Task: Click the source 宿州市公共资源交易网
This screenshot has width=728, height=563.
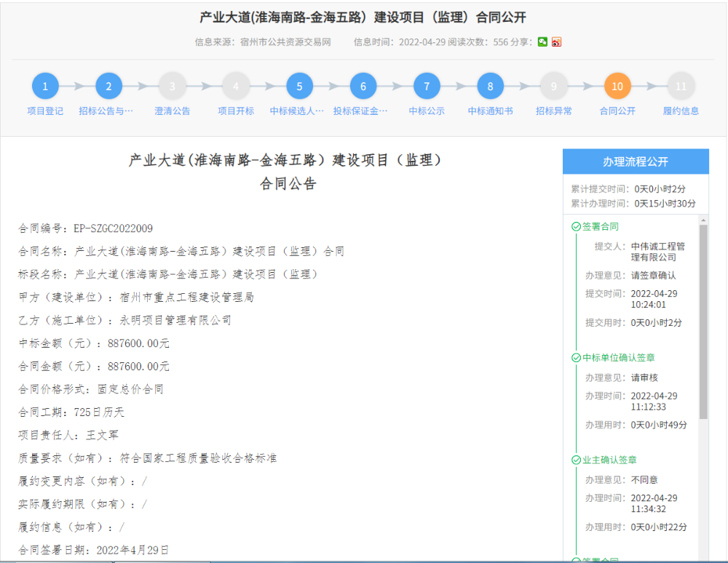Action: coord(285,42)
